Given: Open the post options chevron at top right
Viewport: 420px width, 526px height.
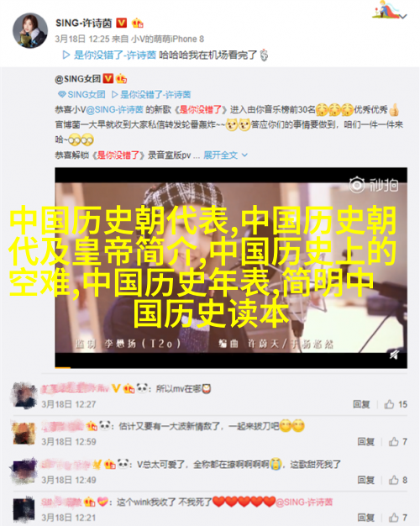Looking at the screenshot, I should tap(403, 16).
